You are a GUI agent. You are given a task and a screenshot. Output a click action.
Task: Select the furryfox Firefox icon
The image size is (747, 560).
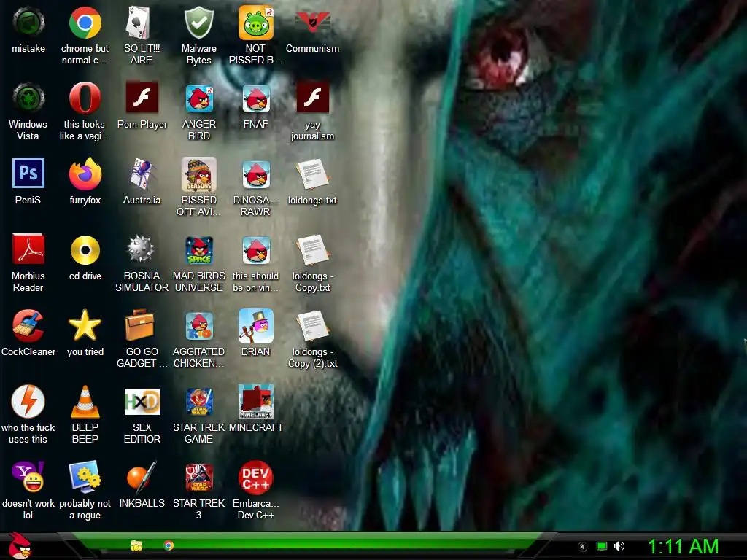click(85, 174)
